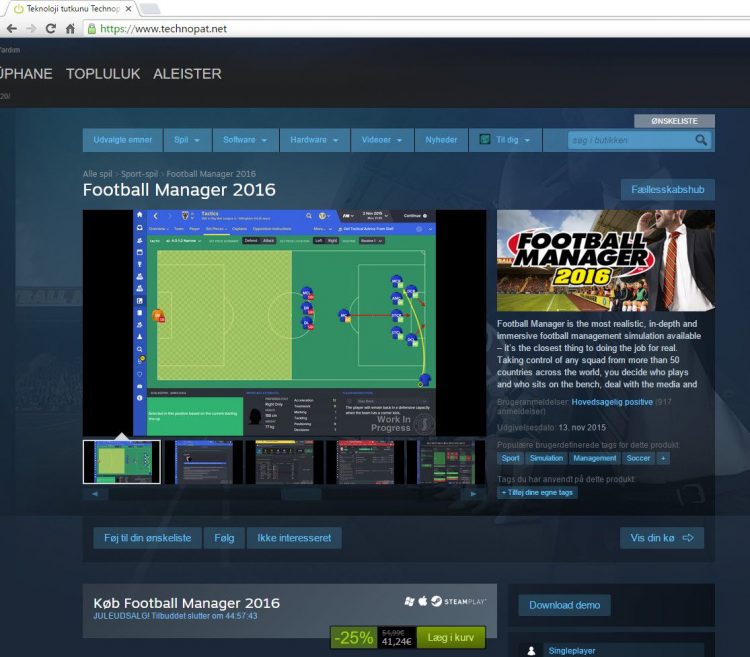
Task: Click the -25% discount label
Action: pos(353,637)
